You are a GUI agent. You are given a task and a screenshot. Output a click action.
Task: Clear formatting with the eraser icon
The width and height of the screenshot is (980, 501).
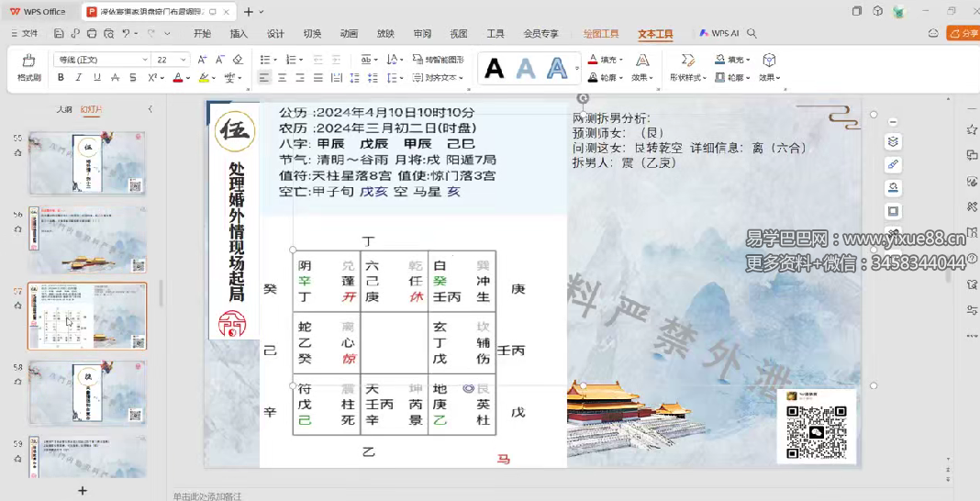click(x=238, y=60)
